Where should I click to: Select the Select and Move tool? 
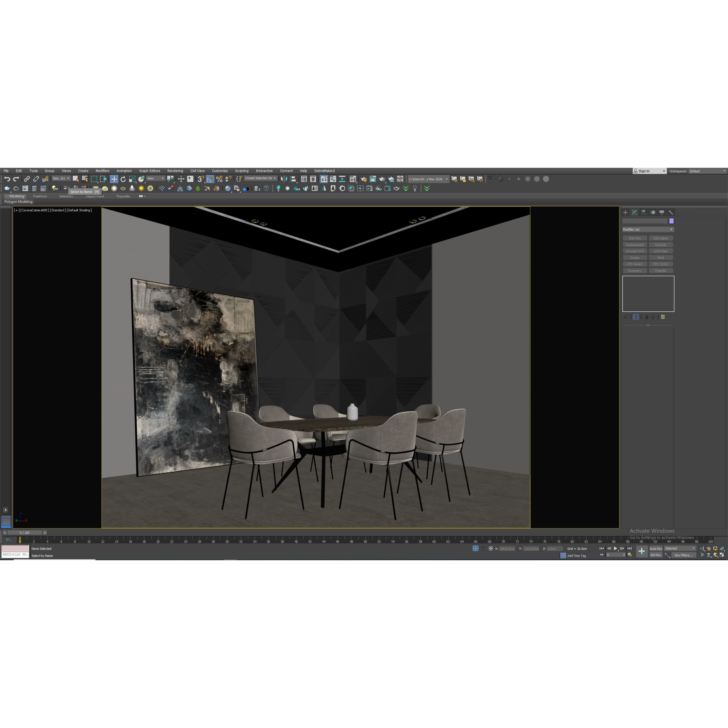click(114, 179)
